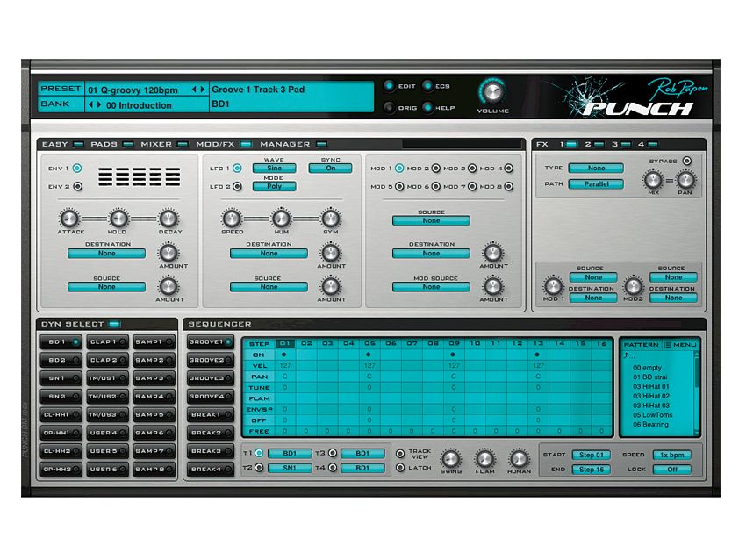Enable TRACK VIEW option
The width and height of the screenshot is (746, 560).
pos(400,454)
